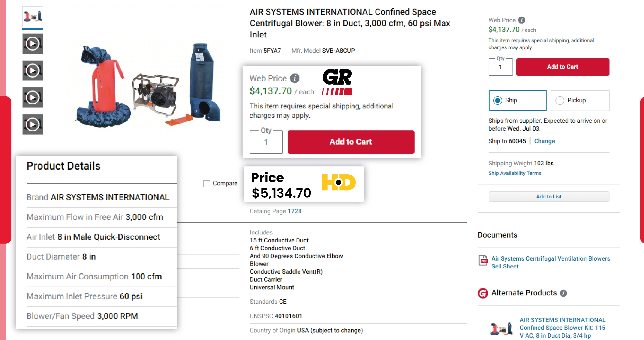Play the third product video

point(32,98)
